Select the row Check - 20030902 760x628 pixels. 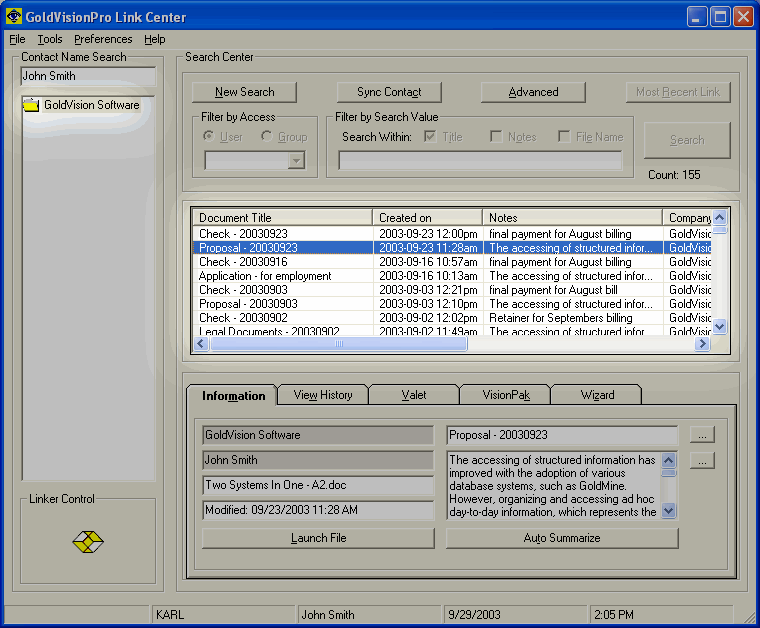pos(452,318)
